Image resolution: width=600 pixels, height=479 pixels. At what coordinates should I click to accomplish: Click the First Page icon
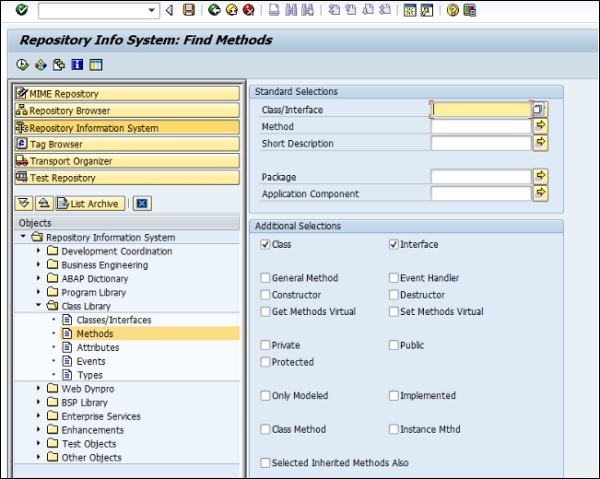click(334, 10)
